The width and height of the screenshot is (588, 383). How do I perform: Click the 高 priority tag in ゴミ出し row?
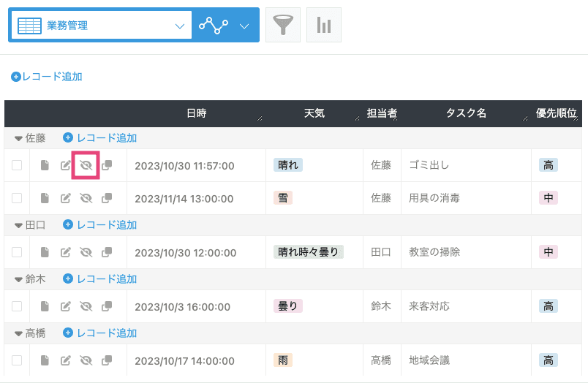(x=549, y=165)
